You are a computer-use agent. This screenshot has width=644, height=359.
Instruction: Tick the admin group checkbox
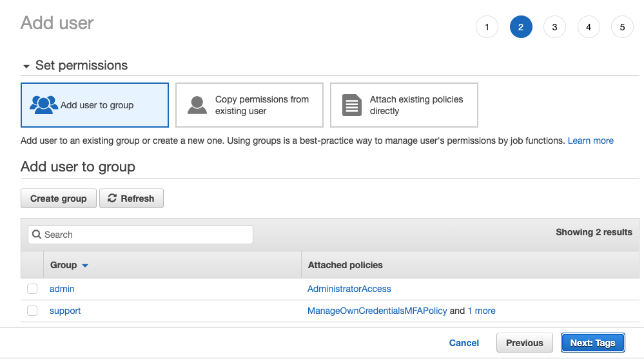[x=32, y=289]
